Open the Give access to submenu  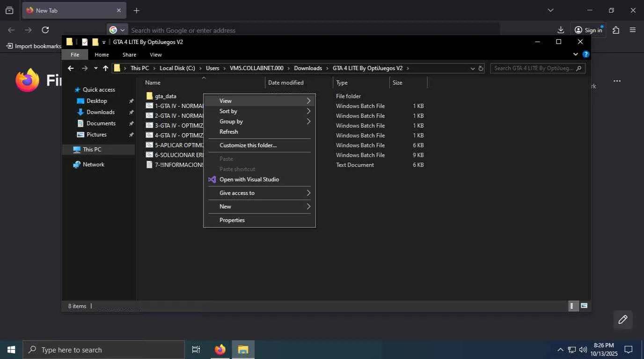259,193
